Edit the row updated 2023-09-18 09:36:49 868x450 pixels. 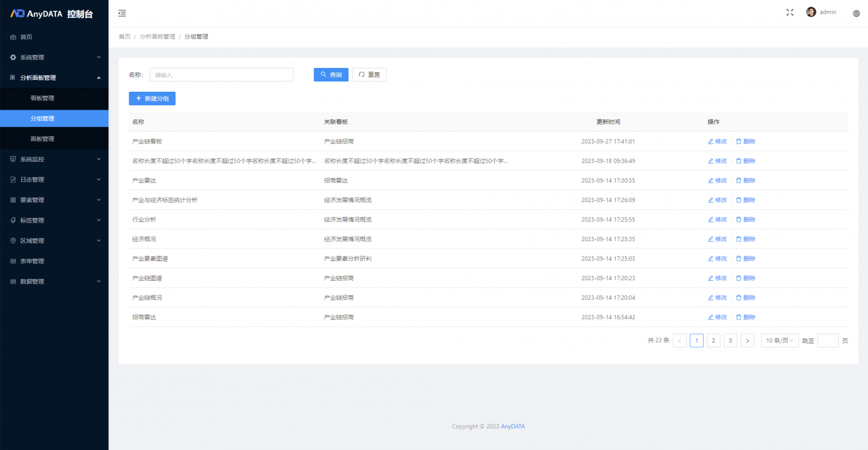pos(717,161)
